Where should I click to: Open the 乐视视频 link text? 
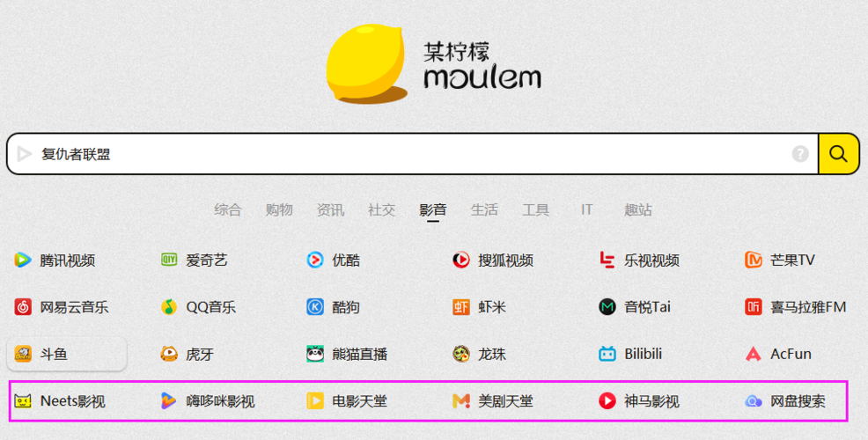[x=652, y=260]
